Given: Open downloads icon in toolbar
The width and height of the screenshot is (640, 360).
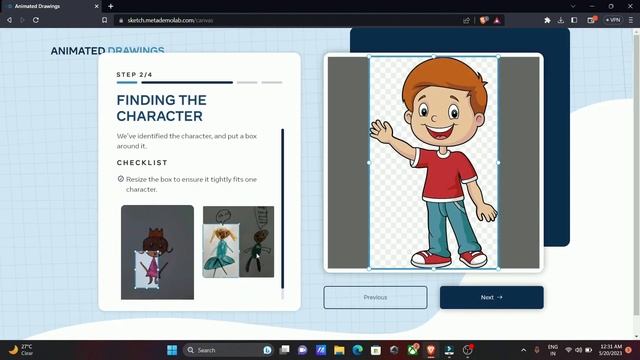Looking at the screenshot, I should (560, 20).
